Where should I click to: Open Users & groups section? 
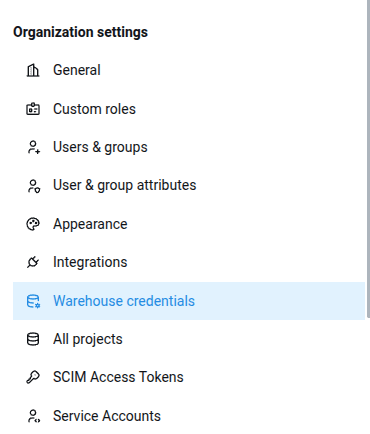tap(189, 147)
